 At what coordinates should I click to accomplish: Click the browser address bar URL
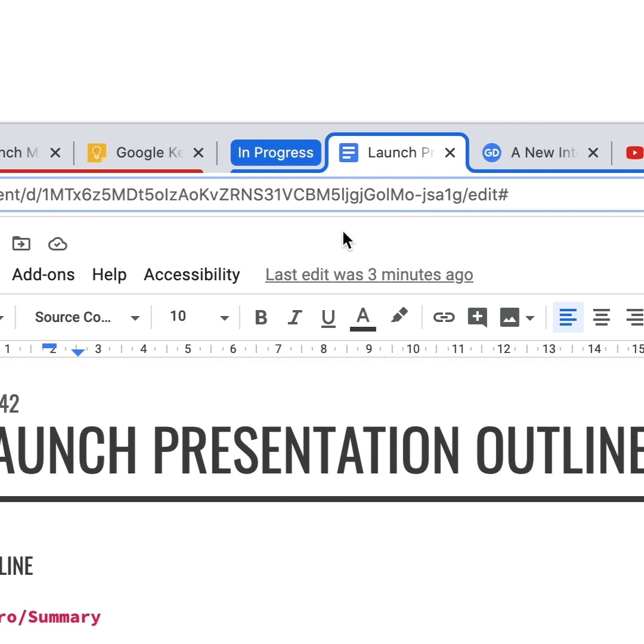pyautogui.click(x=253, y=194)
